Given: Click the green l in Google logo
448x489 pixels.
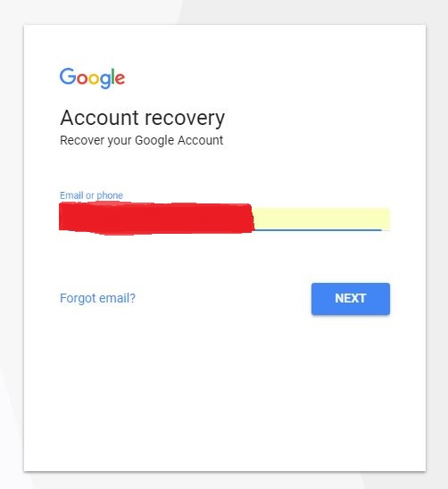Looking at the screenshot, I should point(113,76).
